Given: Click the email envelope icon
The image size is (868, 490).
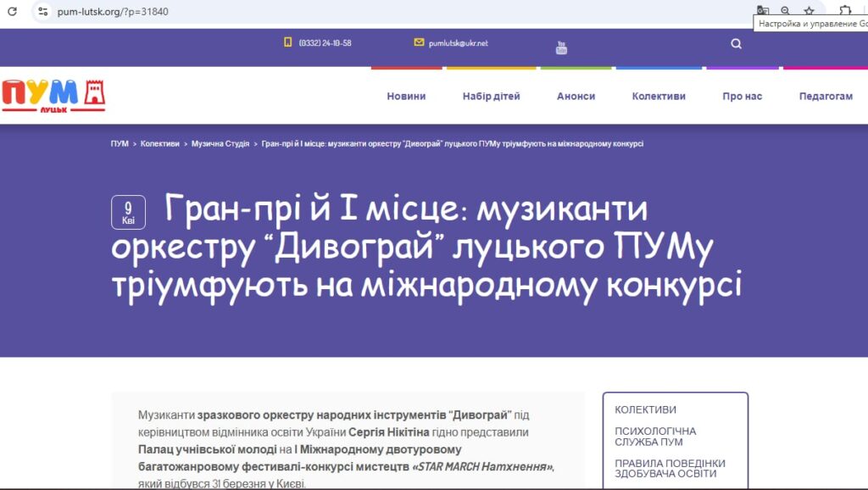Looking at the screenshot, I should point(419,42).
